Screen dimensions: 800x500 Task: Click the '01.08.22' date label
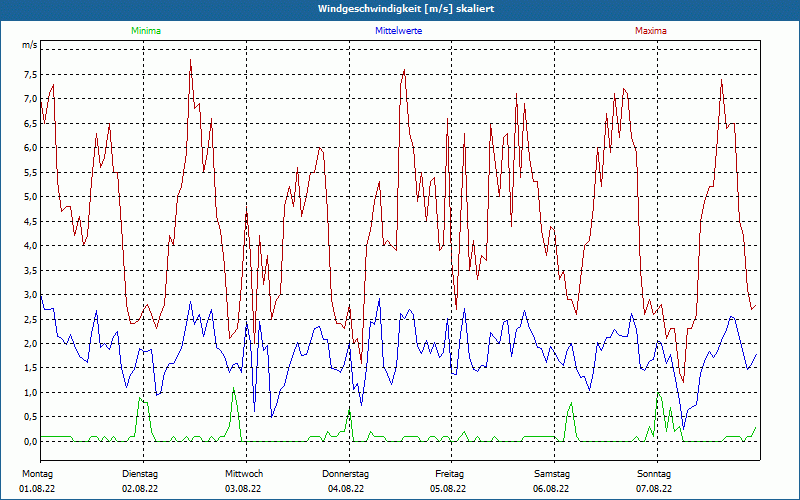pos(37,489)
